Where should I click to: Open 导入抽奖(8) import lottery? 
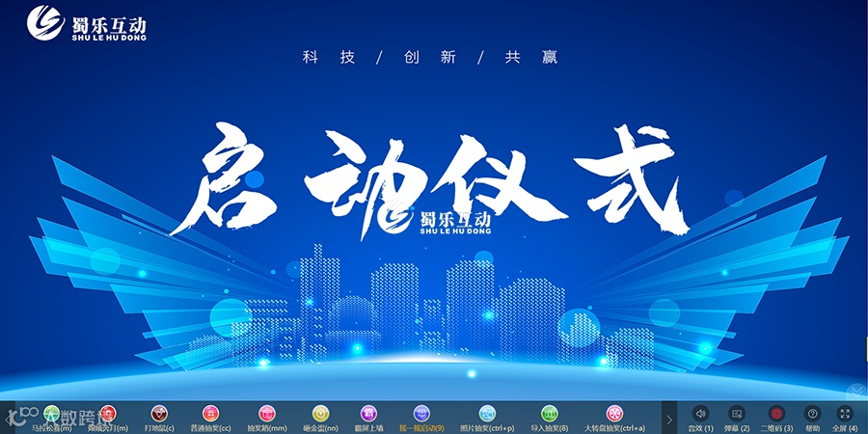pos(549,414)
